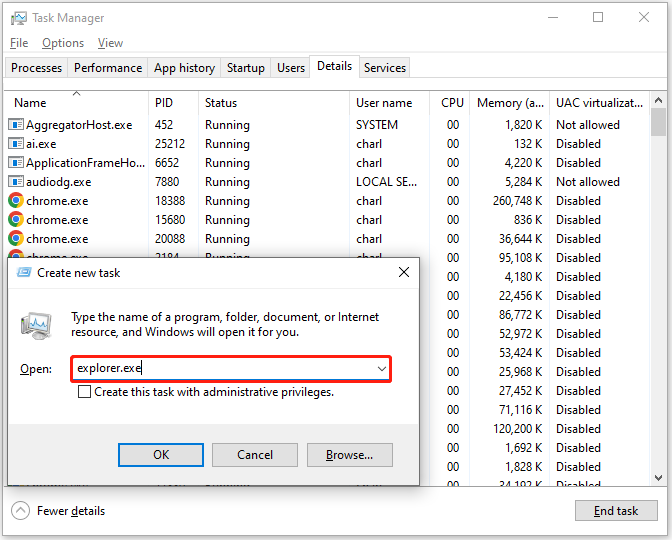The height and width of the screenshot is (540, 672).
Task: Close the Create new task dialog
Action: pyautogui.click(x=404, y=272)
